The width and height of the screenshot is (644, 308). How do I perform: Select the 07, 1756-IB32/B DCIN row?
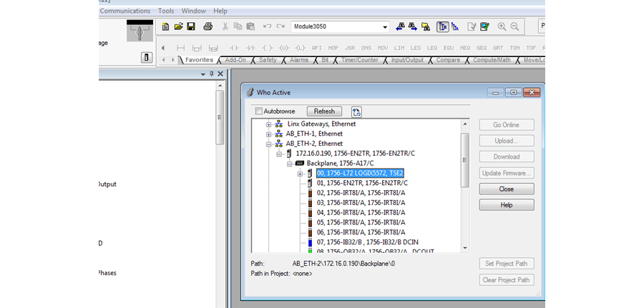click(368, 242)
